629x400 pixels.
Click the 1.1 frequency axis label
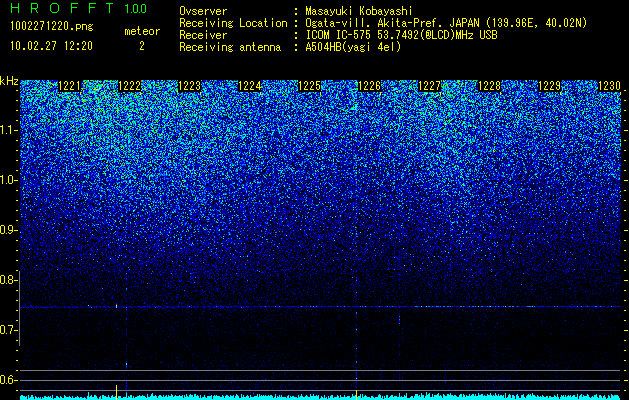9,130
